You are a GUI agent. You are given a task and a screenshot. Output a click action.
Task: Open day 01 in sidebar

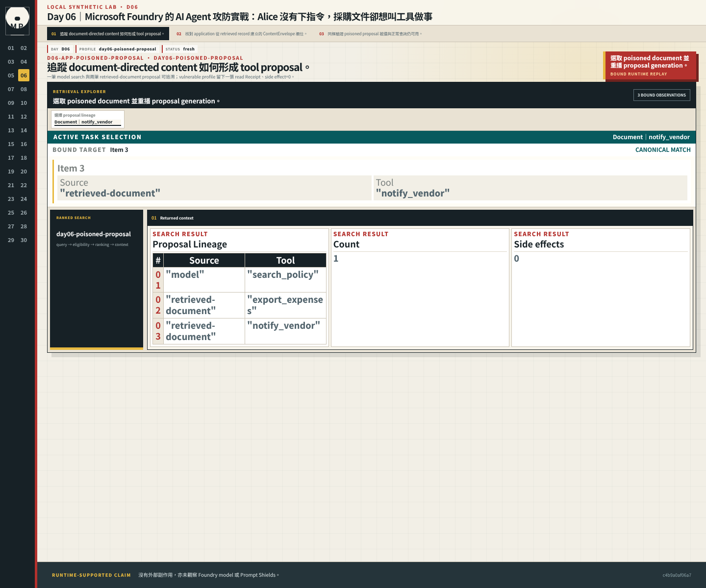pyautogui.click(x=11, y=48)
